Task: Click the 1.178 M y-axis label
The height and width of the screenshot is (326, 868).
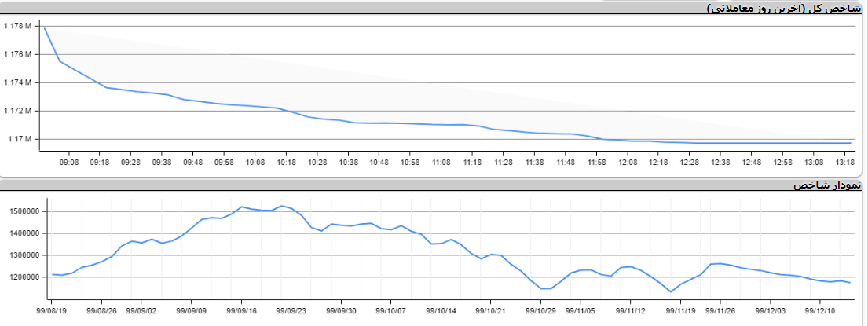Action: [x=17, y=26]
